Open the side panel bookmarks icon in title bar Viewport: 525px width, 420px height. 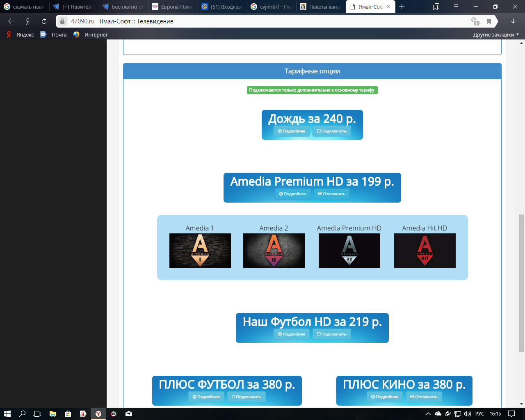pos(436,7)
